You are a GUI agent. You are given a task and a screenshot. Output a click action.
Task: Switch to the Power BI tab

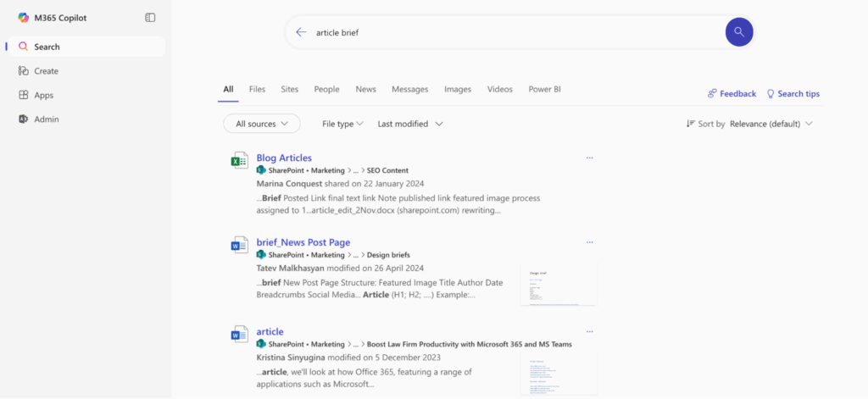click(x=545, y=89)
